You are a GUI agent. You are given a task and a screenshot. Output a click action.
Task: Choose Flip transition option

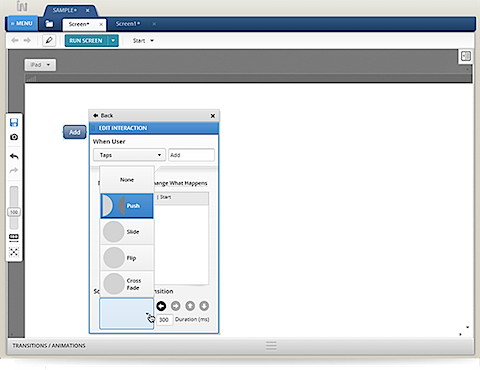coord(127,258)
